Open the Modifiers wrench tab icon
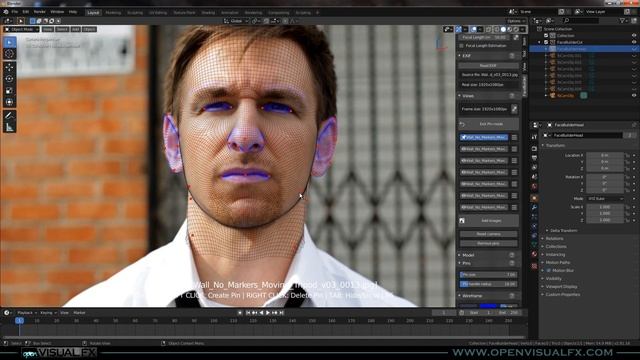 pyautogui.click(x=534, y=208)
